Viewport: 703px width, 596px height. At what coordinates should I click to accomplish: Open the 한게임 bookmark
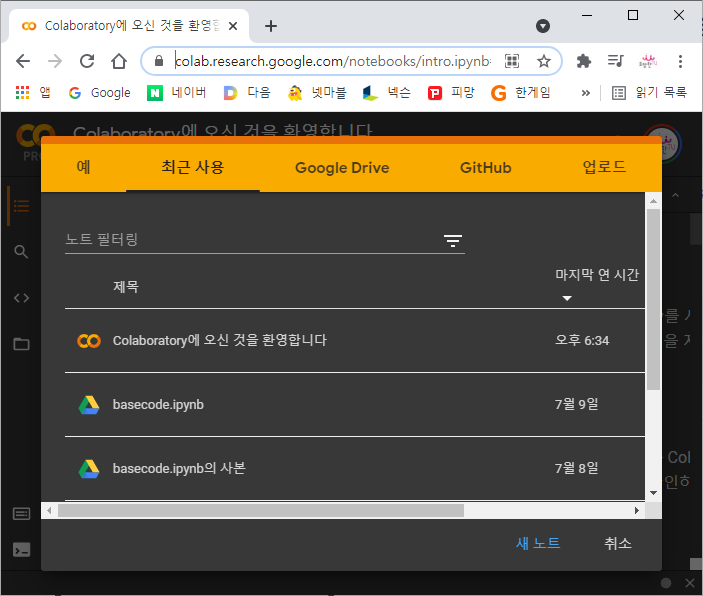click(521, 93)
